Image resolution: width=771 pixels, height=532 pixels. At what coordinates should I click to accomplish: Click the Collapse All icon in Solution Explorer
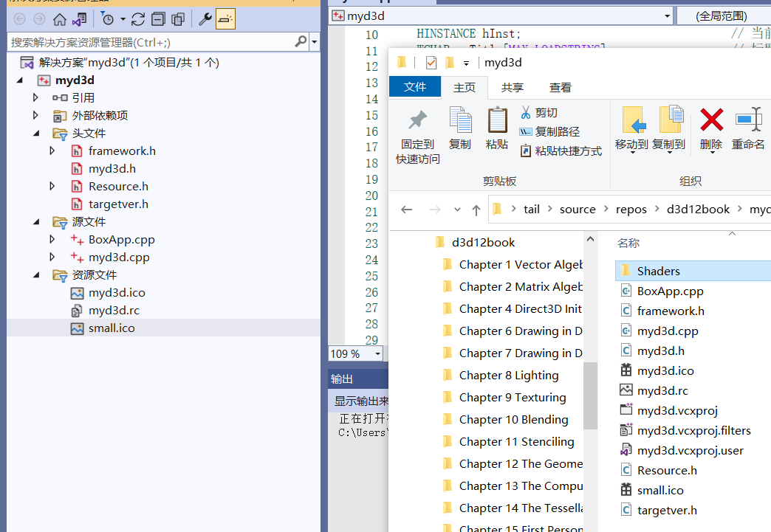tap(158, 19)
